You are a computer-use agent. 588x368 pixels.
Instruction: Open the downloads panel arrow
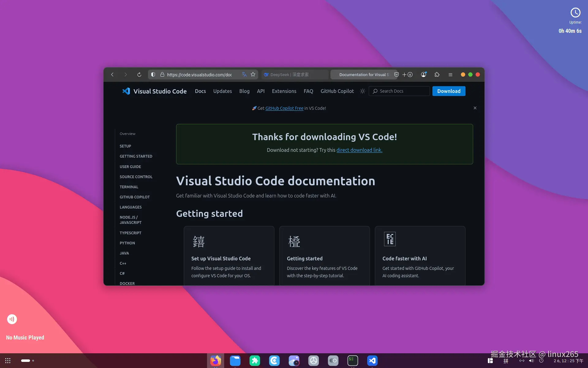[410, 75]
